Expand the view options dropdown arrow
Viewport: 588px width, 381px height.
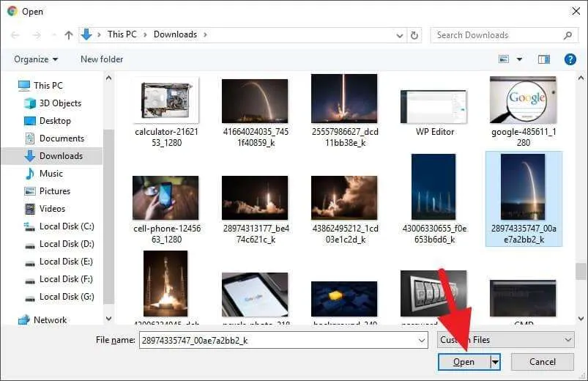[x=519, y=59]
